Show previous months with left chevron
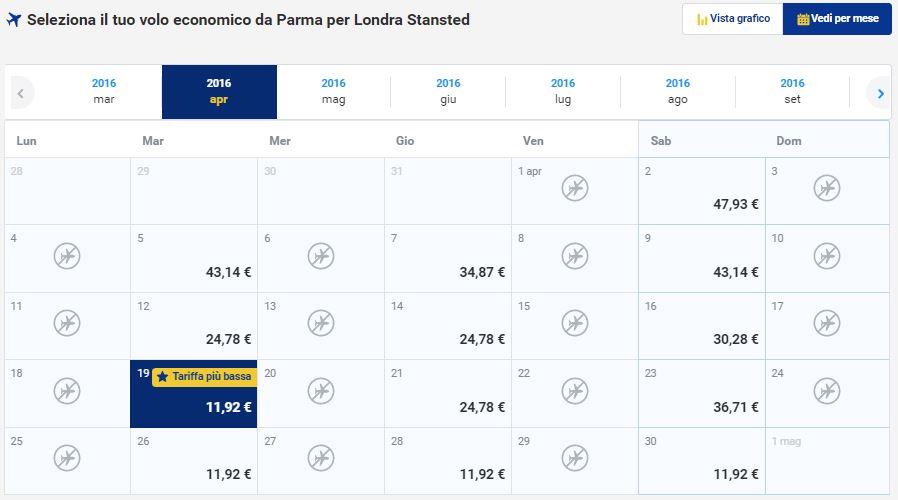 tap(21, 93)
